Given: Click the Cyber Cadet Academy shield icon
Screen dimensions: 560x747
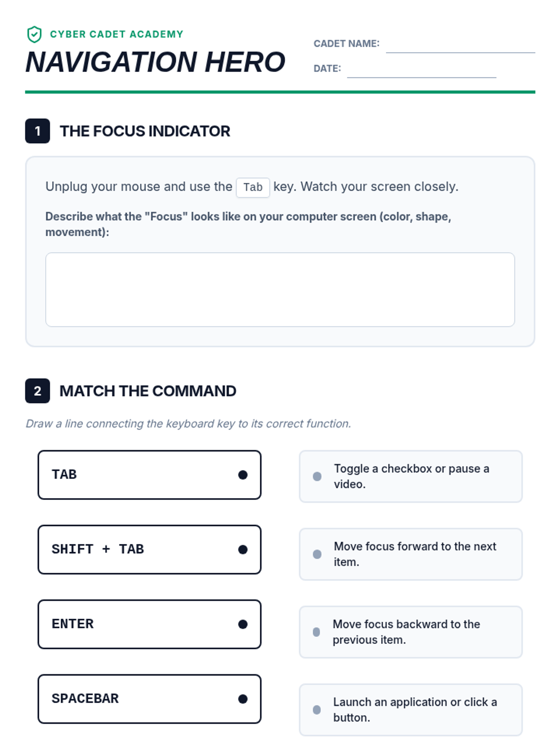Looking at the screenshot, I should coord(34,35).
